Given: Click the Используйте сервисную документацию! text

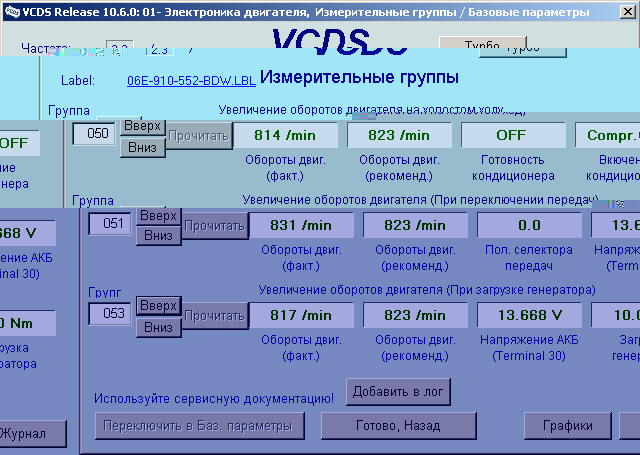Looking at the screenshot, I should (214, 399).
